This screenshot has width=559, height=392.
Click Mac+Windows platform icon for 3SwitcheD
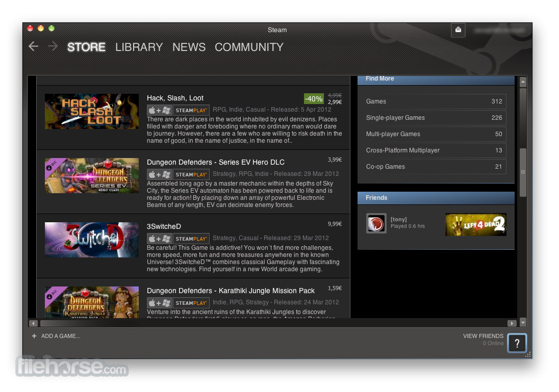click(x=159, y=239)
